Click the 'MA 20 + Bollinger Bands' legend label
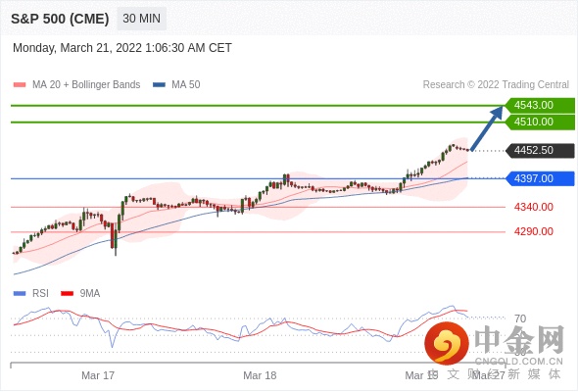The height and width of the screenshot is (392, 578). 86,85
